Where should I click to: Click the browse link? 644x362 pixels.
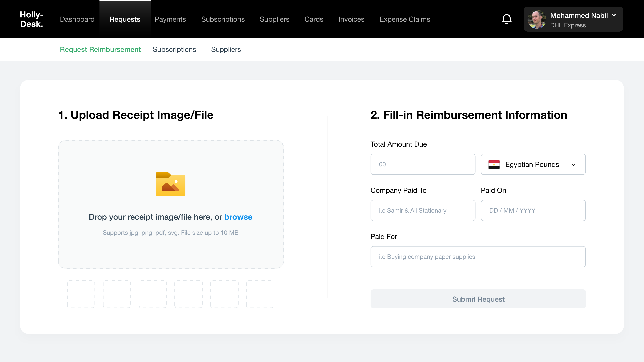238,217
